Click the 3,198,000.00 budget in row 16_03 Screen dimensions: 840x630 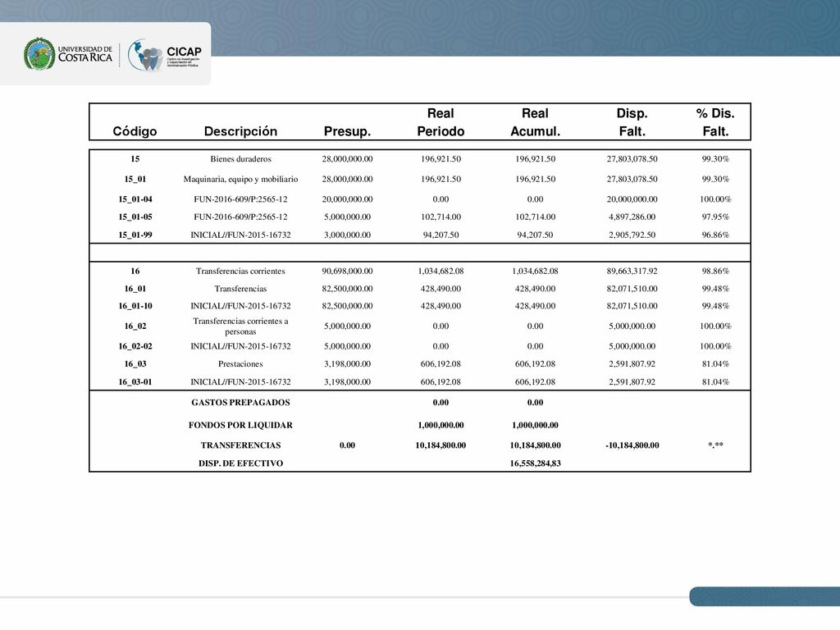347,363
